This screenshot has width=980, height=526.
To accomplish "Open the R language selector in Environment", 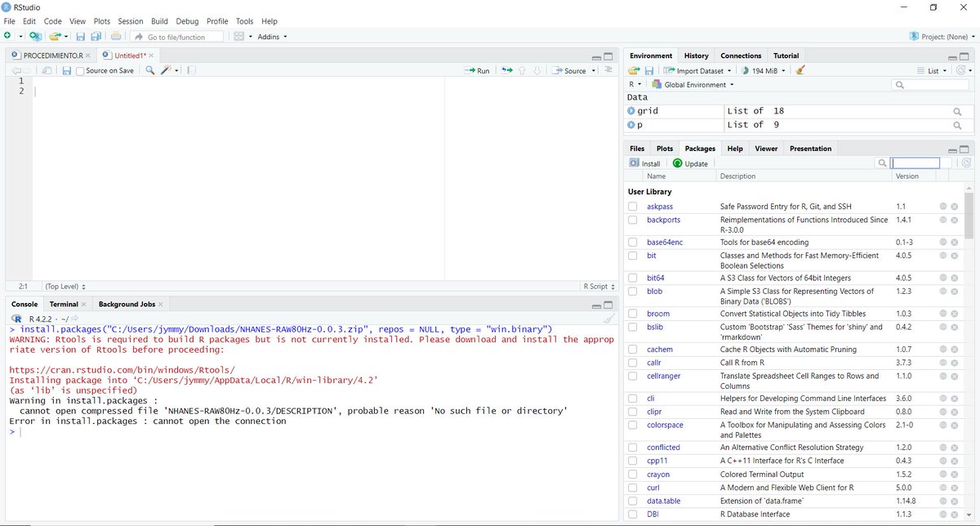I will (x=635, y=85).
